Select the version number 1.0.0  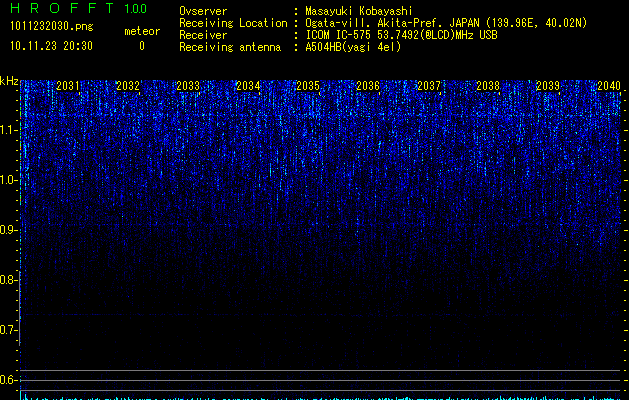(136, 9)
